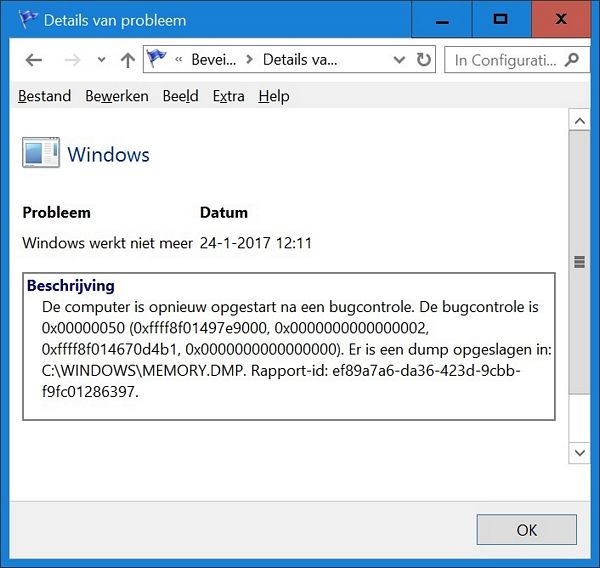Open the Beeld menu
Image resolution: width=600 pixels, height=568 pixels.
coord(180,96)
